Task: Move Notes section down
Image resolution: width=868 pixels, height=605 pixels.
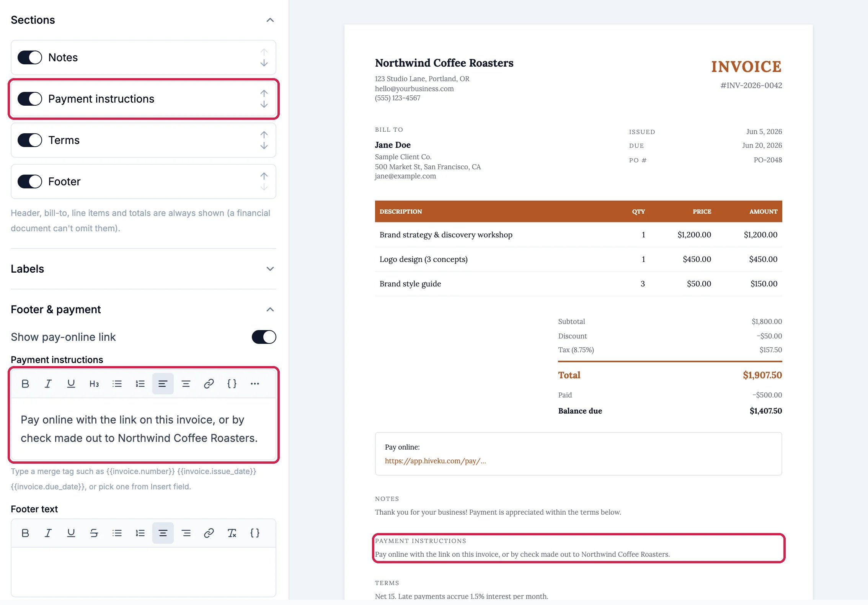Action: [x=264, y=63]
